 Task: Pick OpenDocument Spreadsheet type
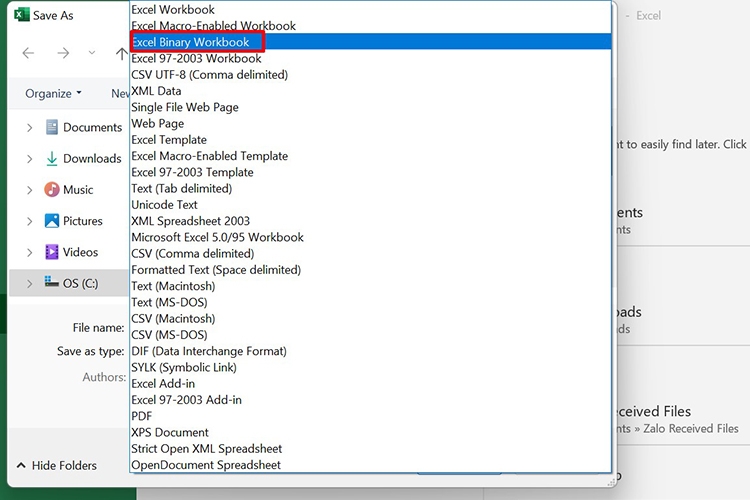[x=370, y=465]
